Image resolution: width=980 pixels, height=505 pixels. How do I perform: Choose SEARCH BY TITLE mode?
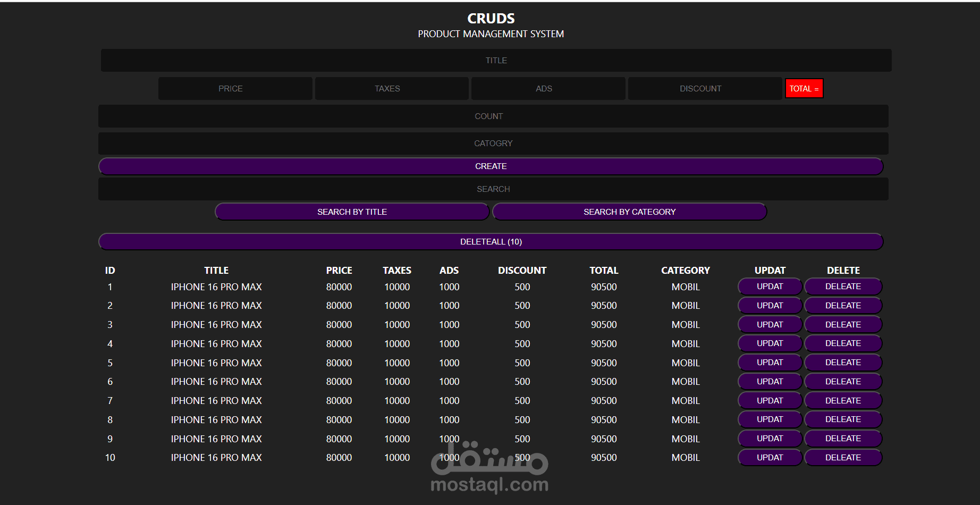pos(352,212)
